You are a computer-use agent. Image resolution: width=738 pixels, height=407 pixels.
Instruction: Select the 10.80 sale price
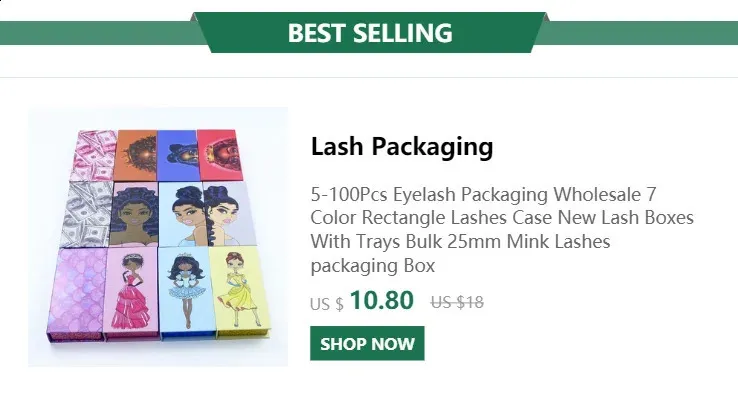[x=382, y=300]
